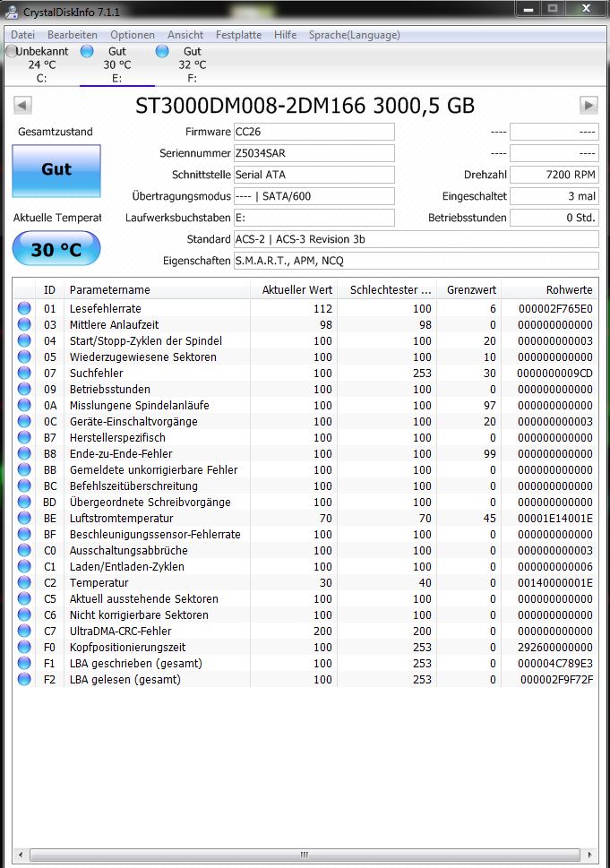Click the status orb for Wiederzugewiesene Sektoren
Viewport: 610px width, 868px height.
[24, 357]
